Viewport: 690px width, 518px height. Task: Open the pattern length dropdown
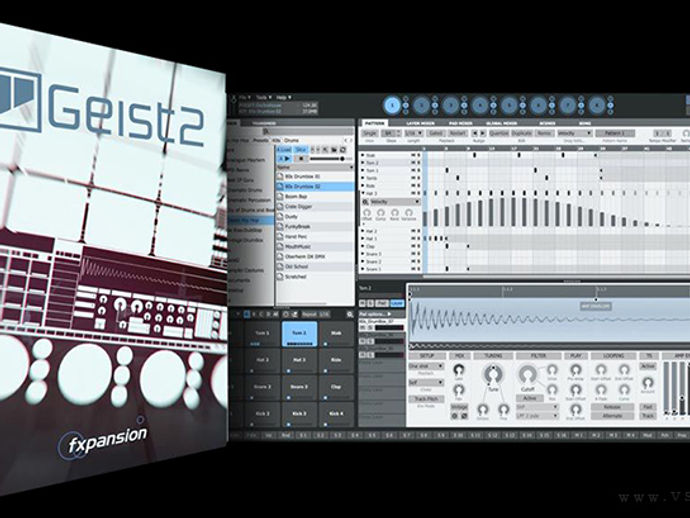(x=413, y=133)
